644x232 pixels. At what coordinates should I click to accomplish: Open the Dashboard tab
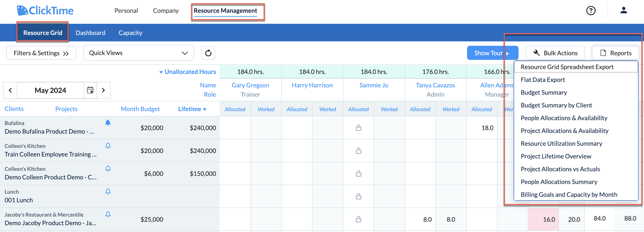point(90,33)
